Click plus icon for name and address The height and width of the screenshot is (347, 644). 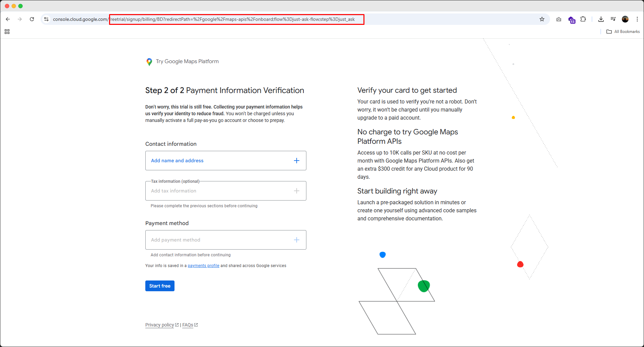(297, 161)
